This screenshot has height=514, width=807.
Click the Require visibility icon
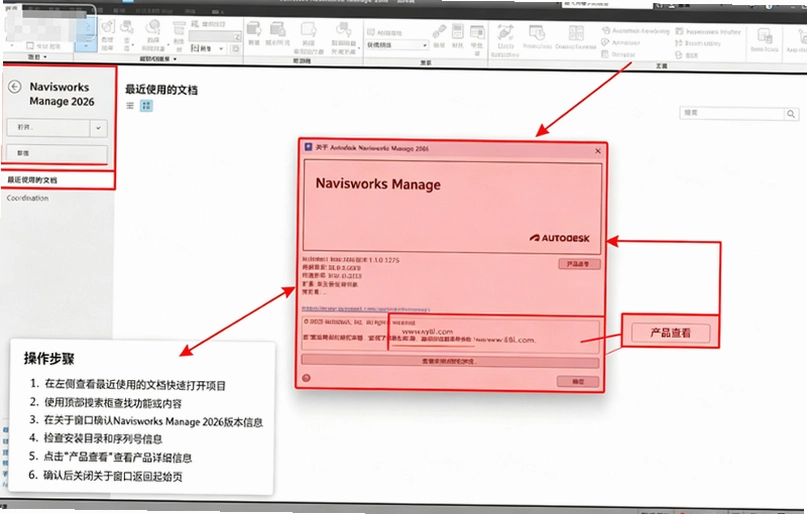(x=278, y=34)
